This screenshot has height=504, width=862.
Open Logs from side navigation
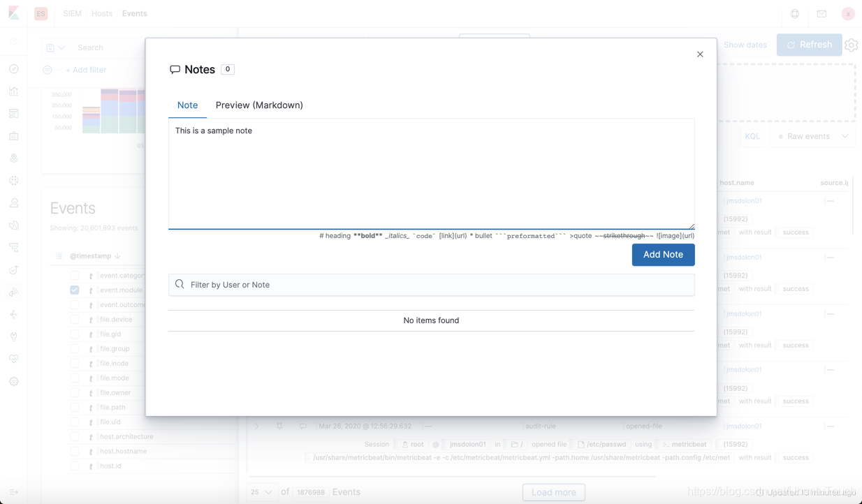pos(14,225)
